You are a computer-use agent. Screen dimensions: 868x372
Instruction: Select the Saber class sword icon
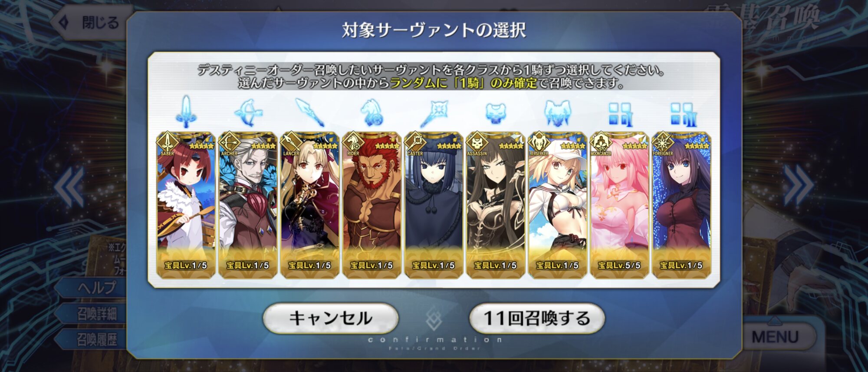coord(186,112)
